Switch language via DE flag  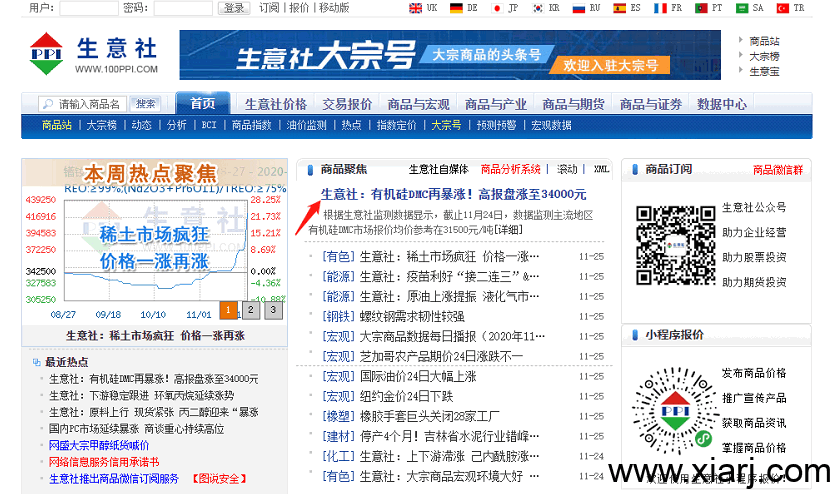[456, 8]
